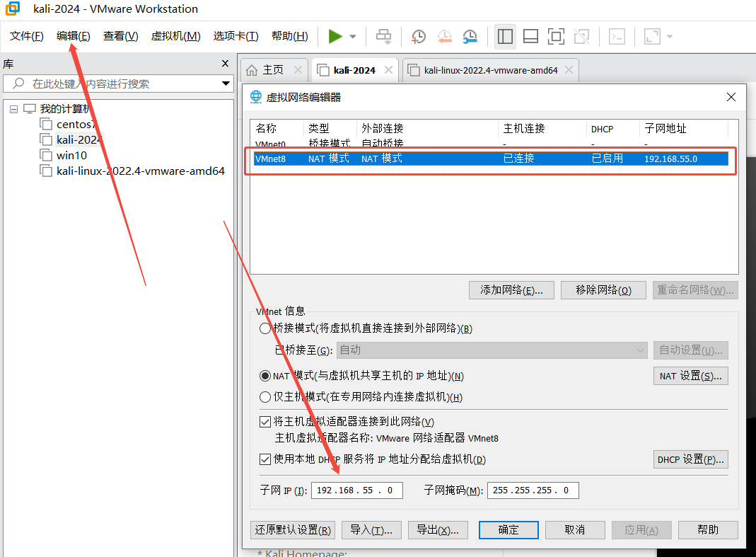Open the library search dropdown arrow
Image resolution: width=756 pixels, height=557 pixels.
pyautogui.click(x=226, y=84)
